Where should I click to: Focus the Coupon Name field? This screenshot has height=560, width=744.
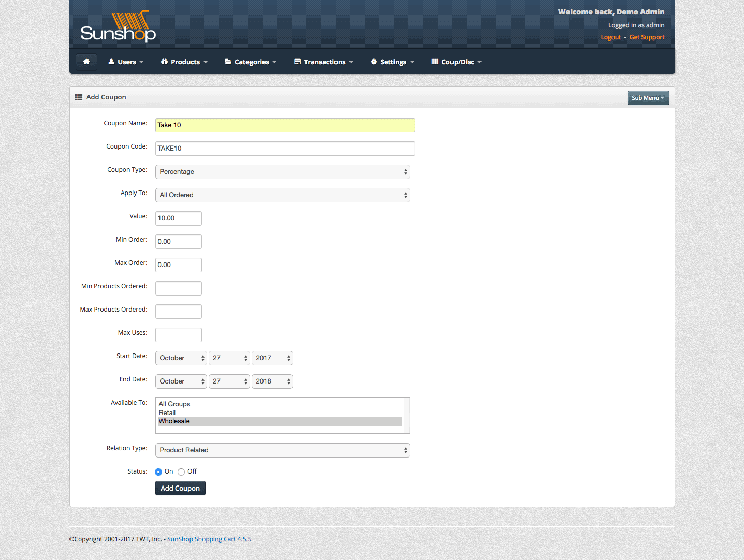(285, 125)
